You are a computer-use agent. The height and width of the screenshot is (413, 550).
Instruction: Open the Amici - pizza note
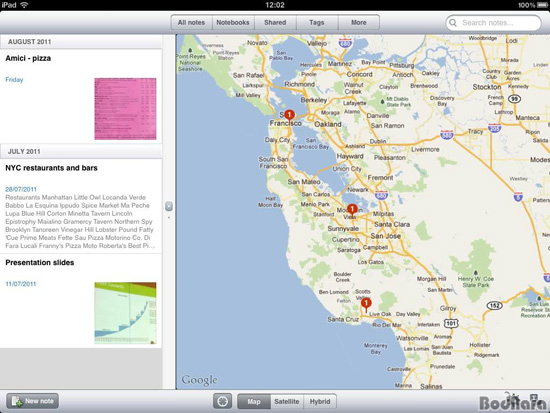click(x=81, y=96)
